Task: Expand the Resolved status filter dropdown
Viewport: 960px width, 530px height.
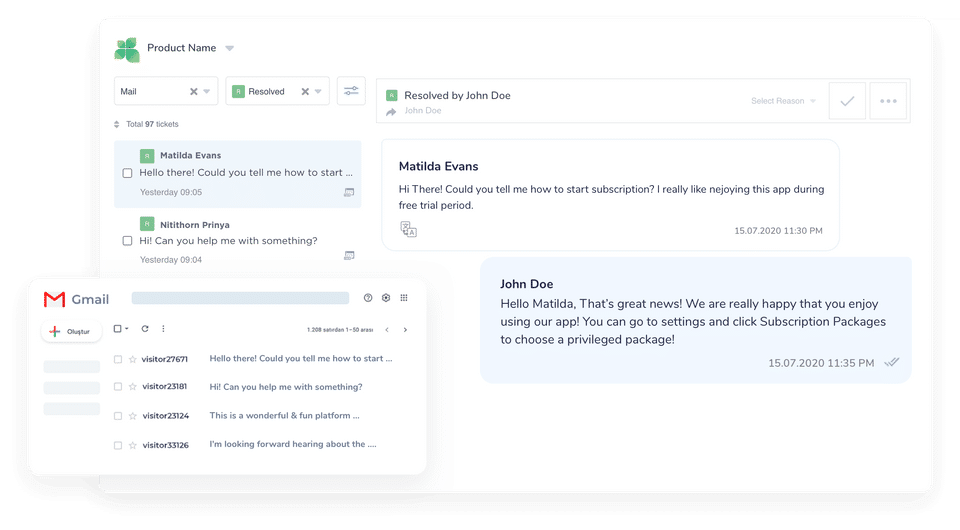Action: pyautogui.click(x=319, y=91)
